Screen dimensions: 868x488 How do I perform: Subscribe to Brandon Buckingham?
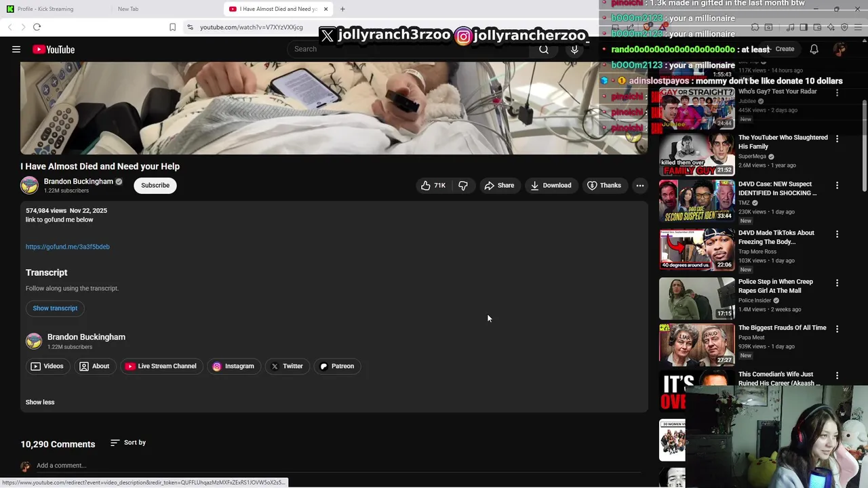pyautogui.click(x=155, y=185)
